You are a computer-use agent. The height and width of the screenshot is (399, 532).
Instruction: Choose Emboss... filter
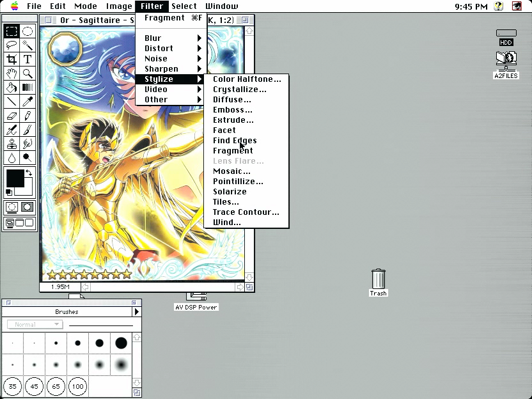247,109
